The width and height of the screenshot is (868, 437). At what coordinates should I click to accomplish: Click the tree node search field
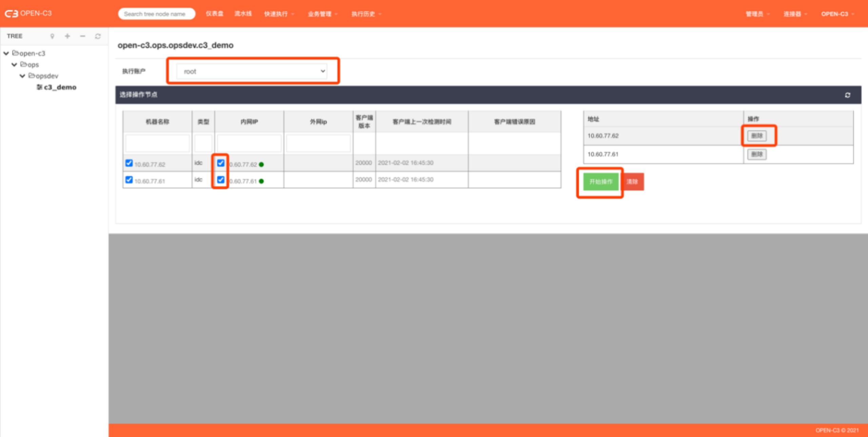[x=156, y=14]
